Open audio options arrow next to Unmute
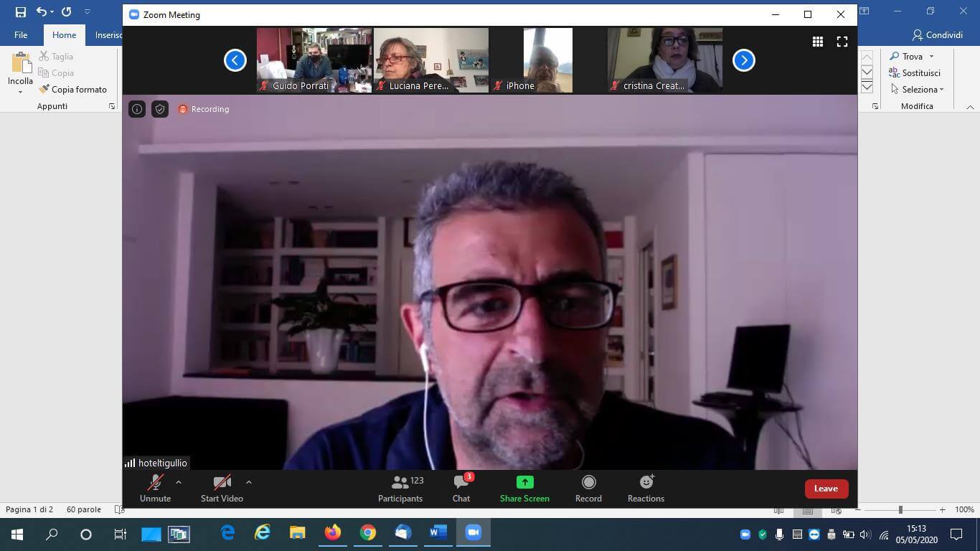 click(x=179, y=483)
